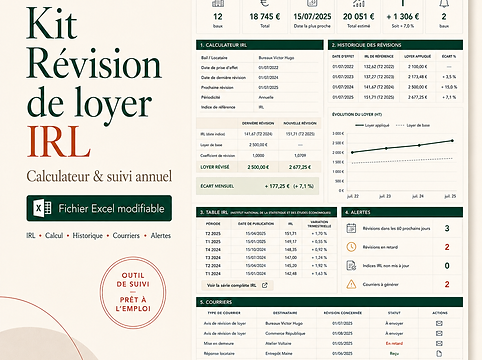Click the Périodicité value Annuelle

coord(266,97)
